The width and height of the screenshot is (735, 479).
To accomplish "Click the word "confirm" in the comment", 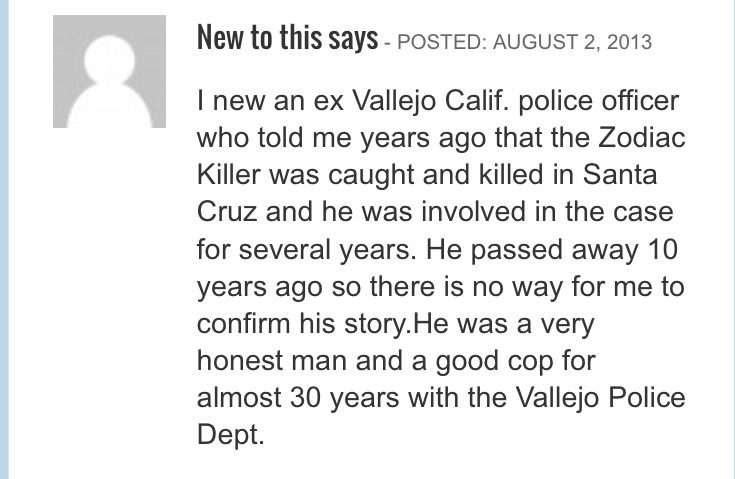I will click(243, 323).
